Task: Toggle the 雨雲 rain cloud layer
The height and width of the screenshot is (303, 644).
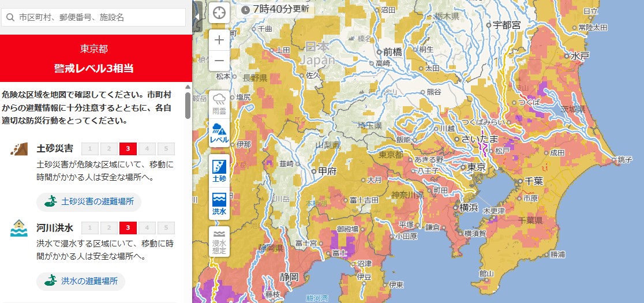Action: [x=219, y=103]
